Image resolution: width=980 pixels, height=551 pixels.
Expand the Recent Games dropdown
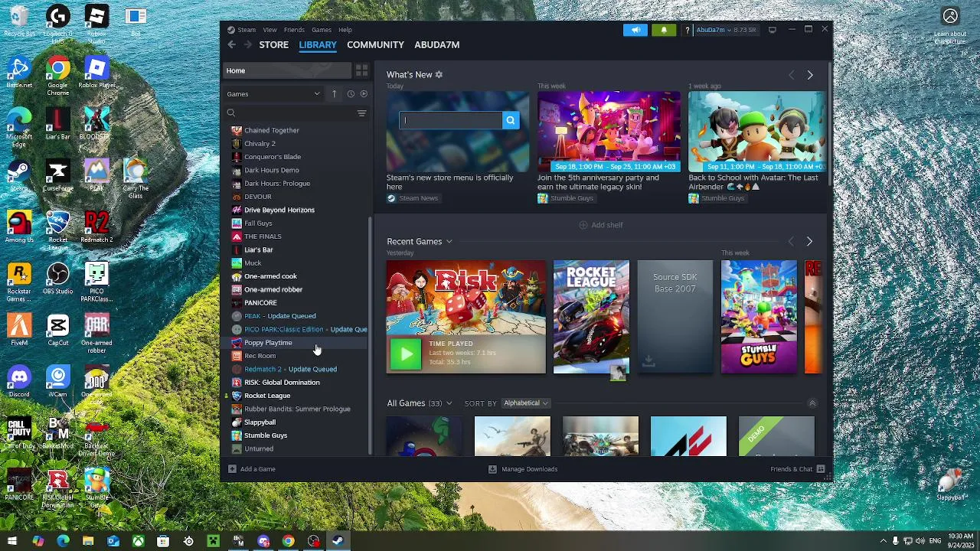(449, 242)
